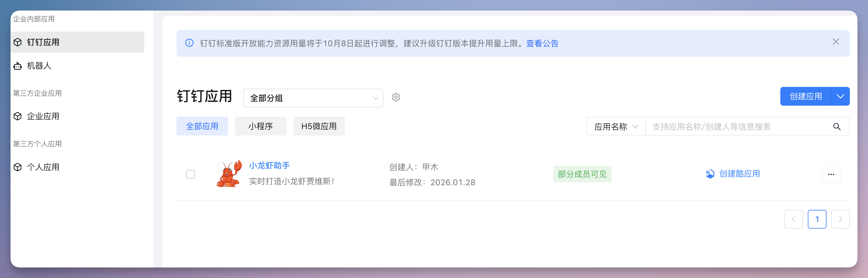Select page 1 in pagination
Image resolution: width=868 pixels, height=278 pixels.
[x=817, y=219]
